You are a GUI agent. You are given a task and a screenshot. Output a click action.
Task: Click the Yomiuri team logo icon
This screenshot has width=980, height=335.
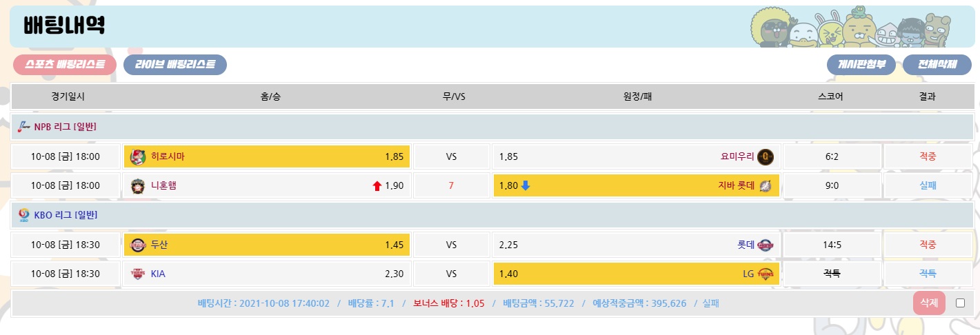click(766, 156)
